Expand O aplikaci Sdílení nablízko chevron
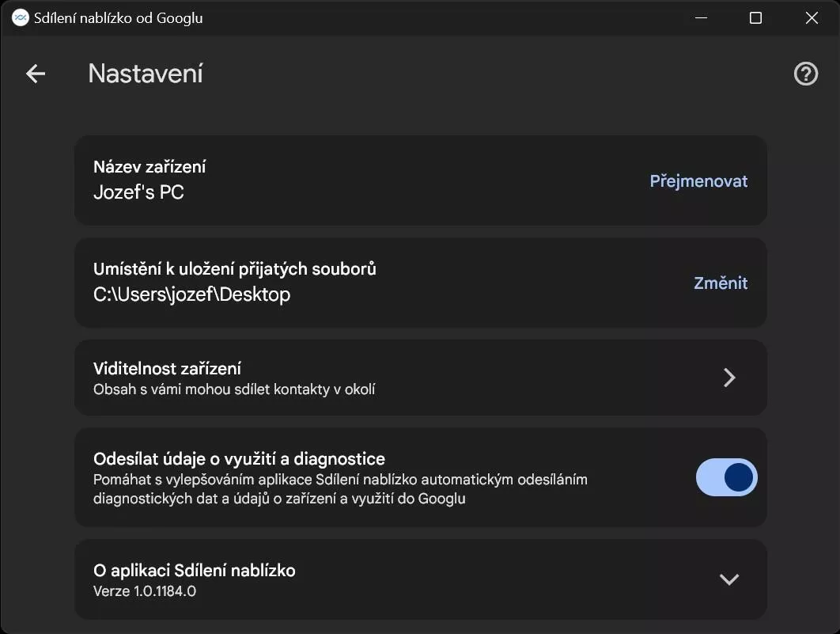Screen dimensions: 840x634 click(x=729, y=579)
